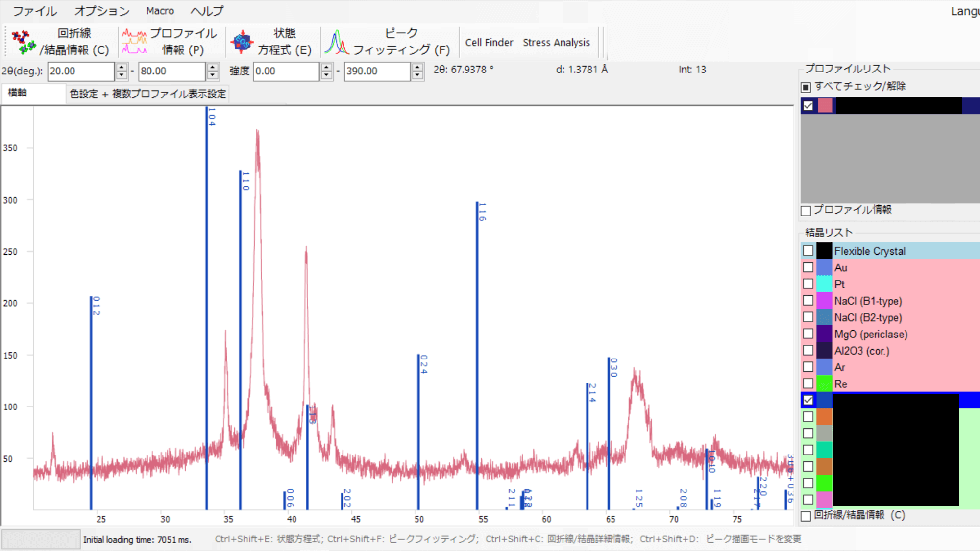The image size is (980, 551).
Task: Switch to 色設定 + 複数プロファイル表示設定 tab
Action: (x=147, y=94)
